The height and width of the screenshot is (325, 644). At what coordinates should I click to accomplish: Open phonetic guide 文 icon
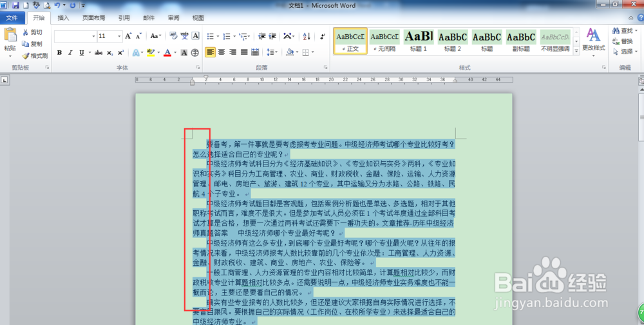click(184, 36)
